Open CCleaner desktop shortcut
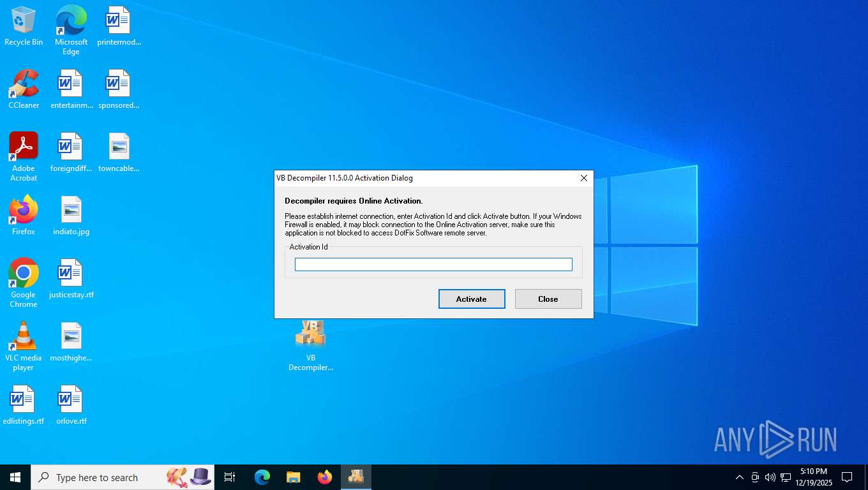The width and height of the screenshot is (868, 490). (24, 89)
